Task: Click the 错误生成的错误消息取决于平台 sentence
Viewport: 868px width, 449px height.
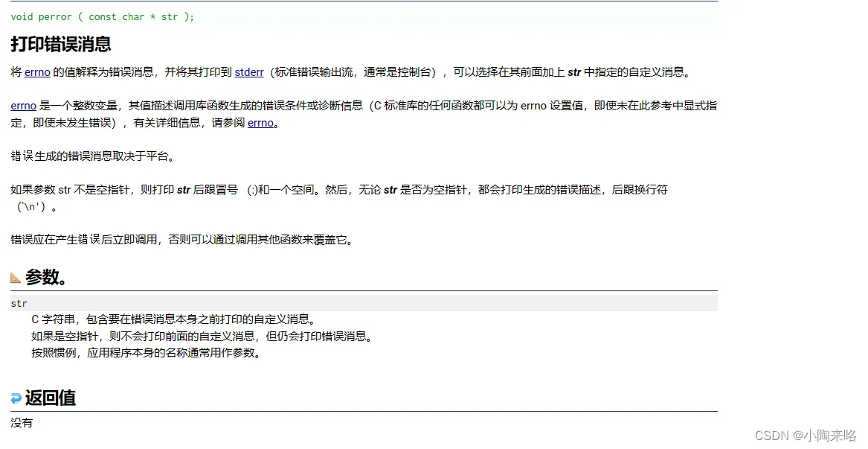Action: click(93, 156)
